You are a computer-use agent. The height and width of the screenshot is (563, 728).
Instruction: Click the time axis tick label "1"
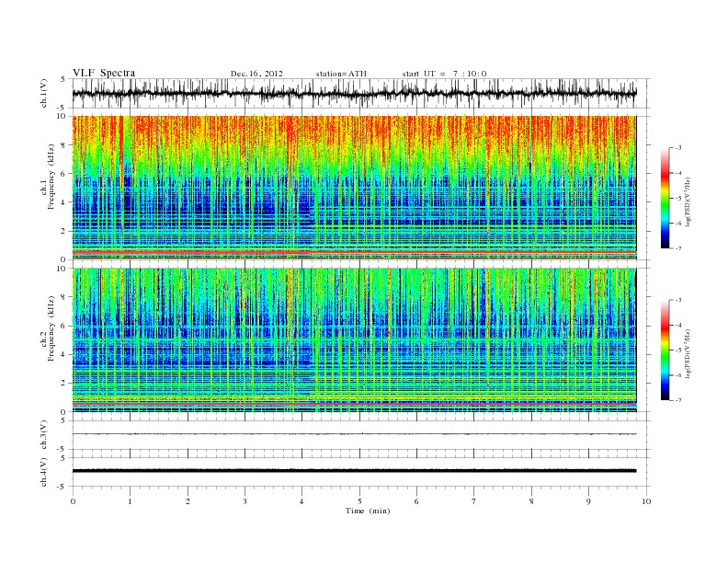(131, 501)
